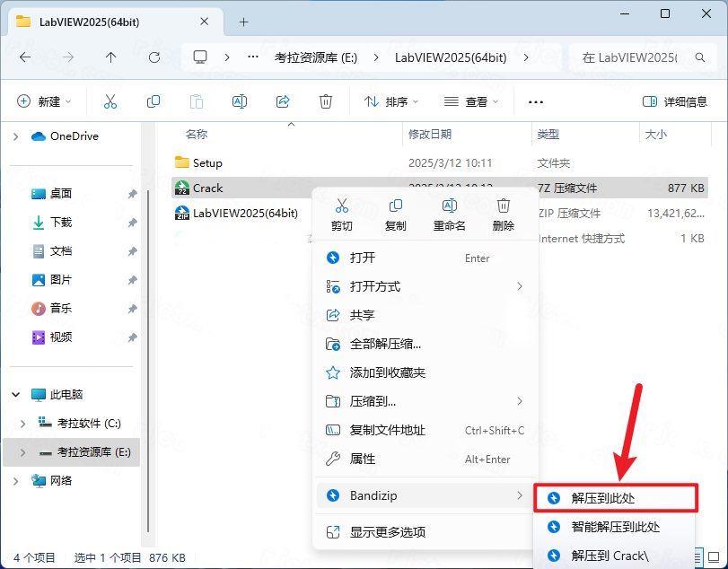The width and height of the screenshot is (728, 569).
Task: Click 共享 in the context menu
Action: coord(425,315)
